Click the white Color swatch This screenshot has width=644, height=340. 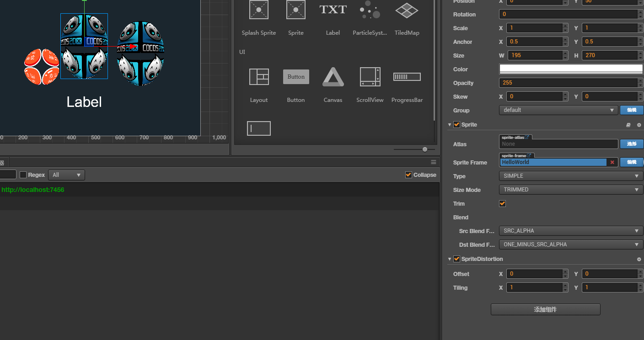click(570, 69)
